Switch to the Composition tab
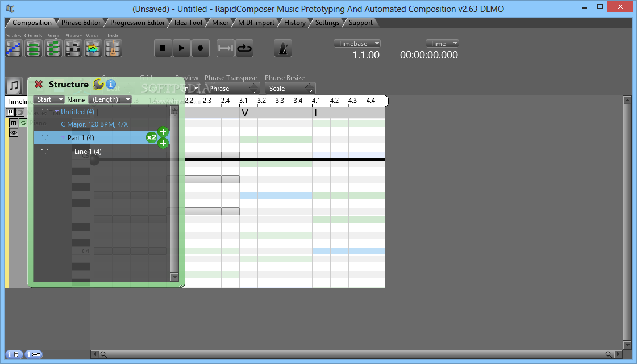Viewport: 637px width, 364px height. (x=32, y=23)
